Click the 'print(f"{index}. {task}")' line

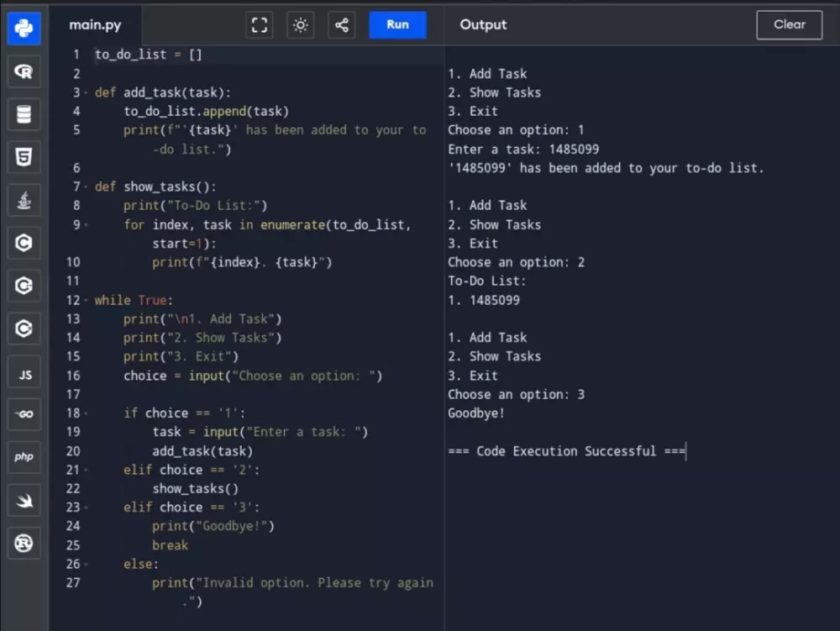pyautogui.click(x=242, y=262)
